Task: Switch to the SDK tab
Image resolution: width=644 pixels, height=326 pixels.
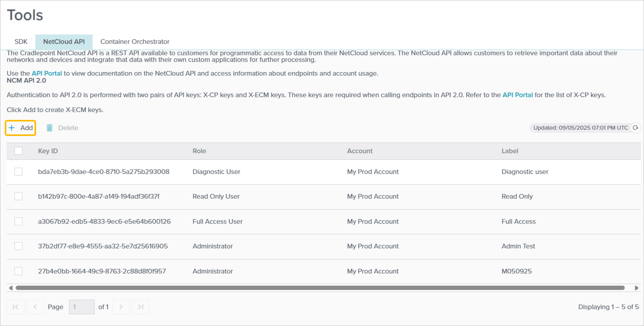Action: click(21, 42)
